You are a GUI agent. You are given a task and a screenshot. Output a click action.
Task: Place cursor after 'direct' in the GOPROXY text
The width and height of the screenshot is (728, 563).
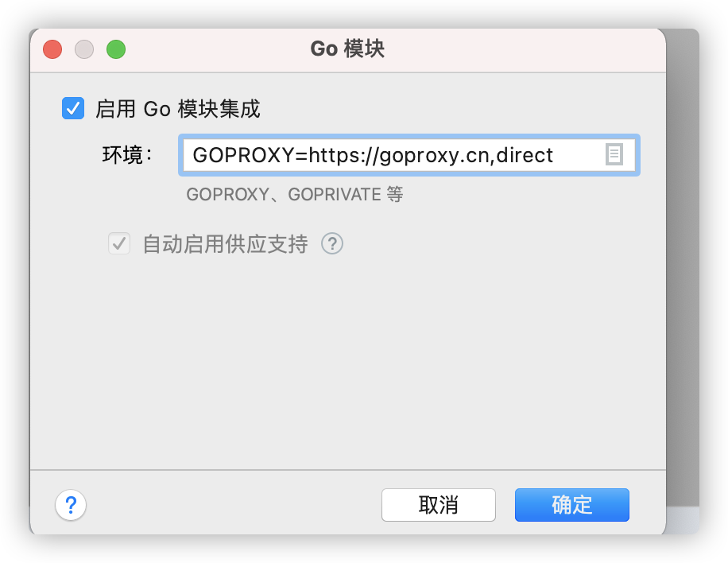point(555,155)
